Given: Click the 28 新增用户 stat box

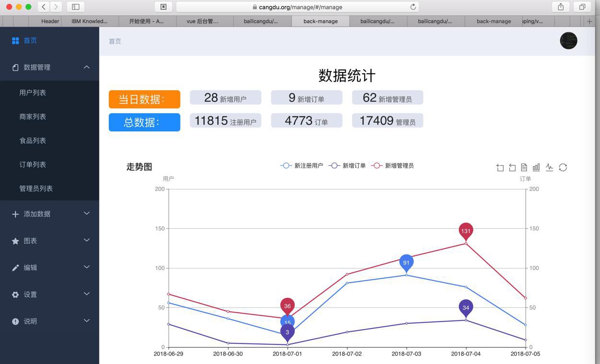Looking at the screenshot, I should click(x=226, y=97).
